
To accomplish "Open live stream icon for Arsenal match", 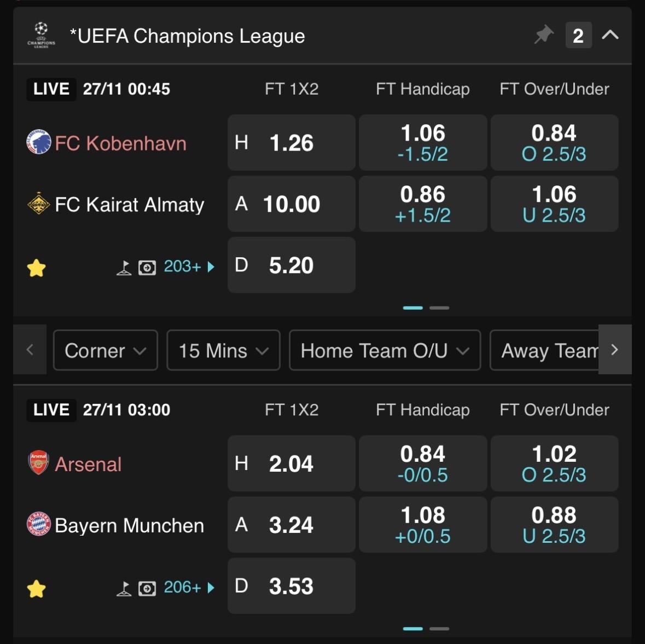I will click(x=147, y=589).
